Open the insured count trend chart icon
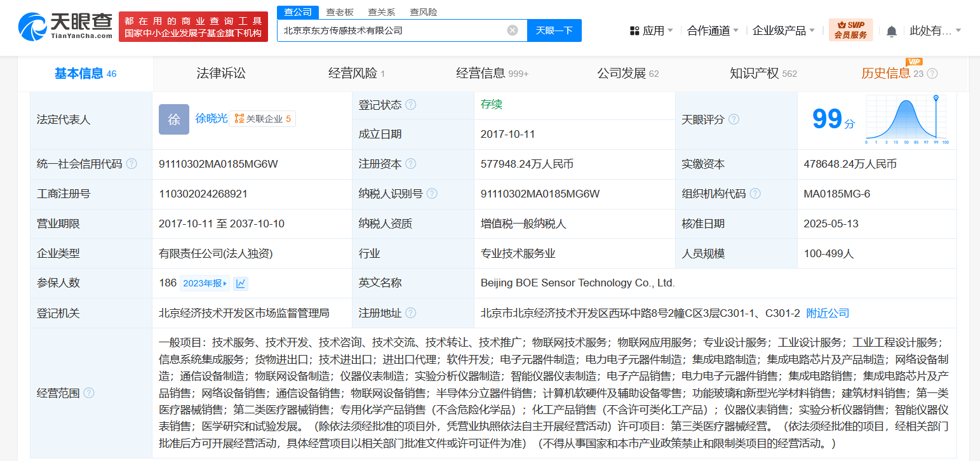Screen dimensions: 980x461 click(241, 283)
